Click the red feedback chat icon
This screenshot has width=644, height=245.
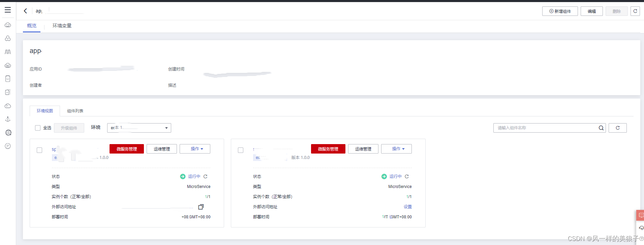[641, 215]
